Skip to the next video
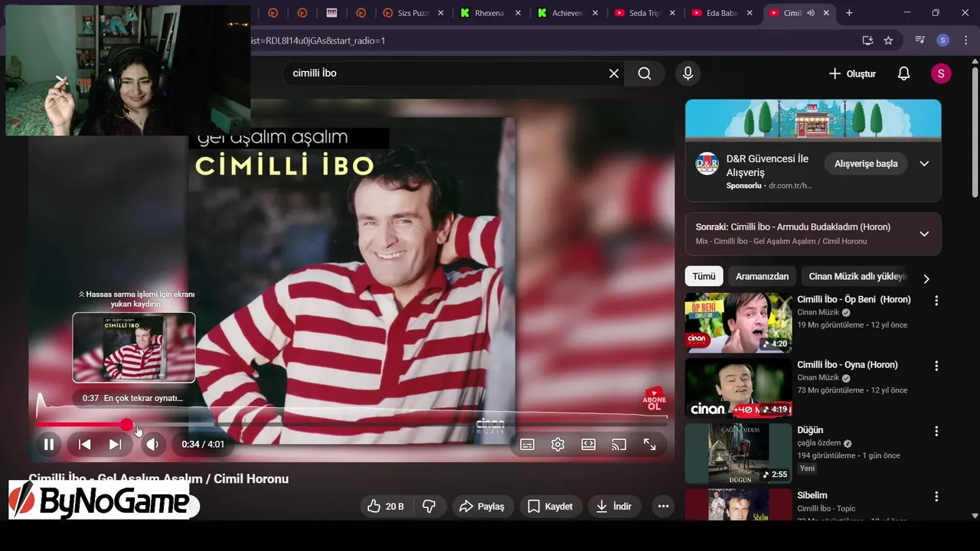 [115, 444]
